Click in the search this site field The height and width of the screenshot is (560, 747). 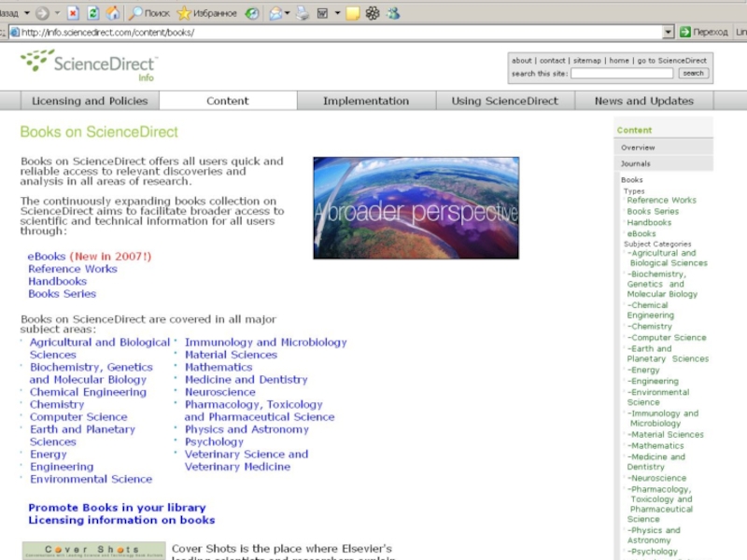coord(621,73)
